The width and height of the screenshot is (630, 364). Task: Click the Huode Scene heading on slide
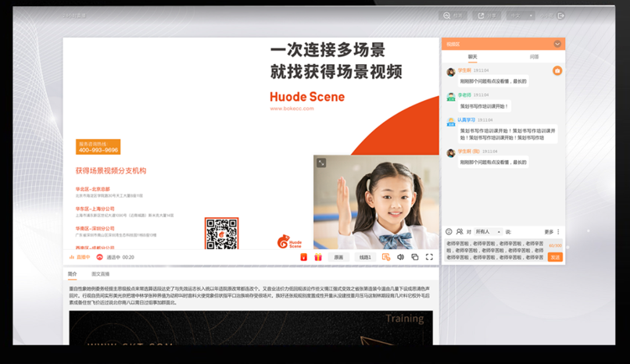[x=307, y=97]
